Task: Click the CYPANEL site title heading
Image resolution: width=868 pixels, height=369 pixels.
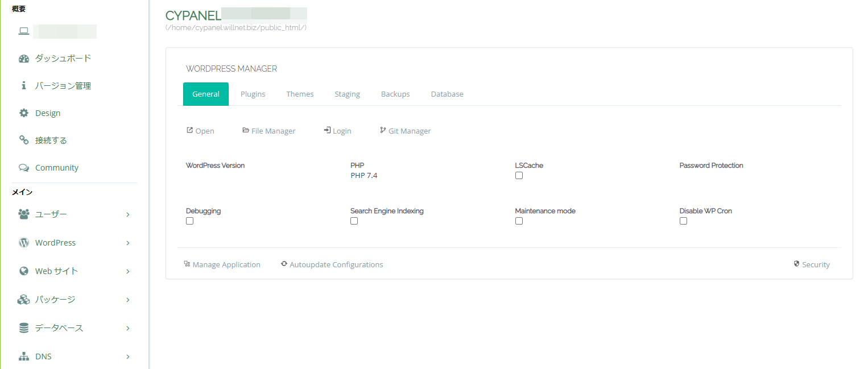Action: (193, 15)
